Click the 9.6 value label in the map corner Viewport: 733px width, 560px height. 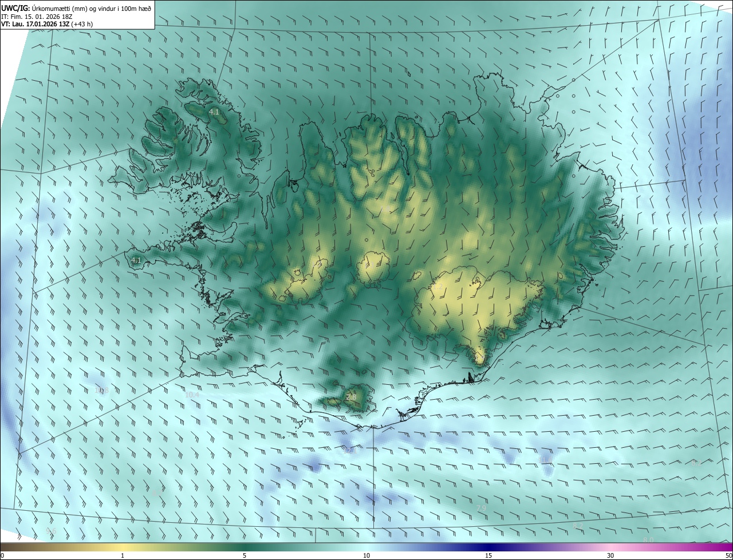pos(51,531)
